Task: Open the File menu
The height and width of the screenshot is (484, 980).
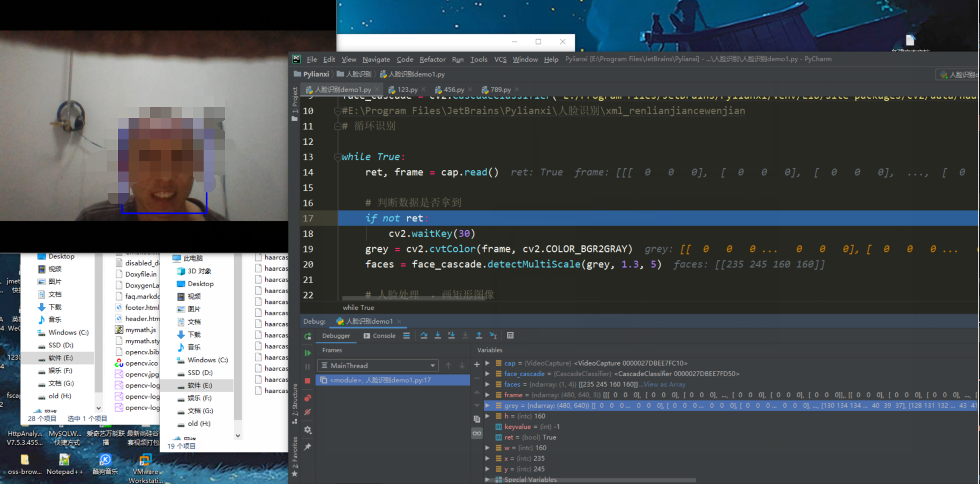Action: 312,59
